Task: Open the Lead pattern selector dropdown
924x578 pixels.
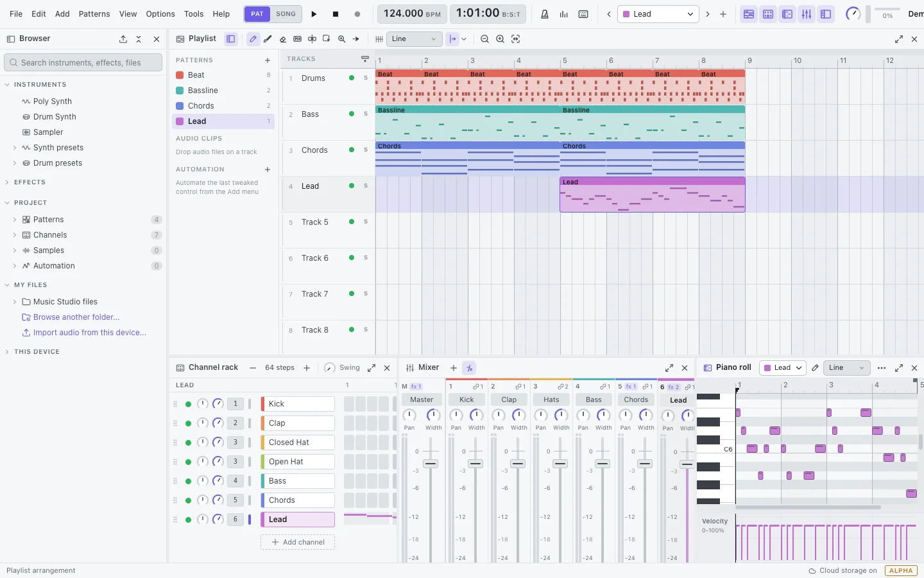Action: [x=658, y=14]
